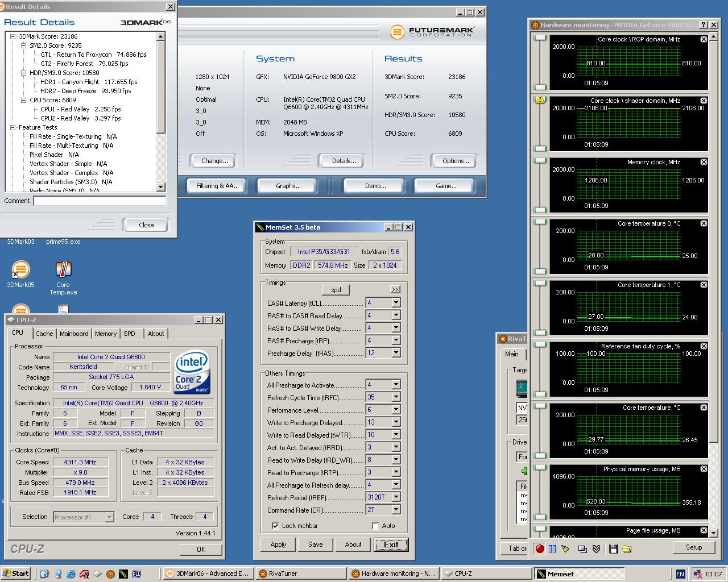Click the green handle above Core clock ROP graph
Viewport: 728px width, 582px height.
(x=540, y=38)
